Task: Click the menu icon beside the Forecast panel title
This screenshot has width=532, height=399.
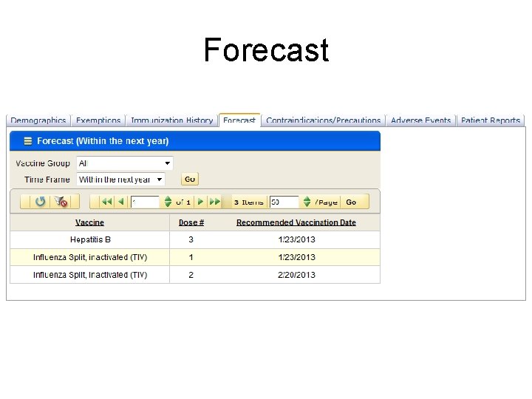Action: pyautogui.click(x=28, y=141)
